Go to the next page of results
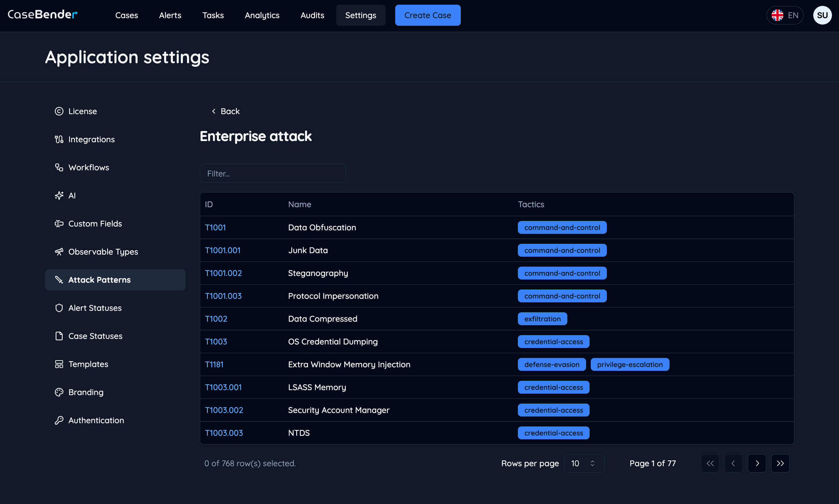 (757, 463)
